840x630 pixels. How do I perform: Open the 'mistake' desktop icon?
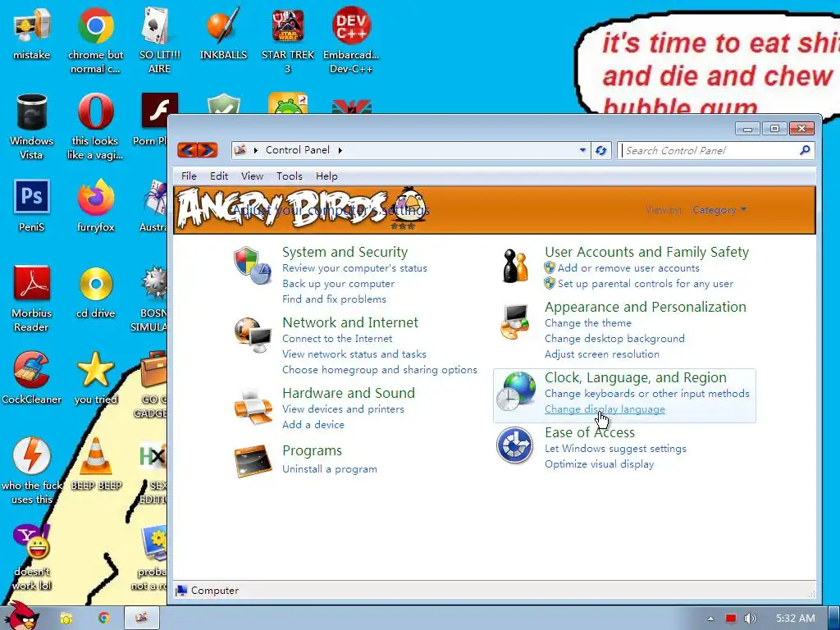32,33
